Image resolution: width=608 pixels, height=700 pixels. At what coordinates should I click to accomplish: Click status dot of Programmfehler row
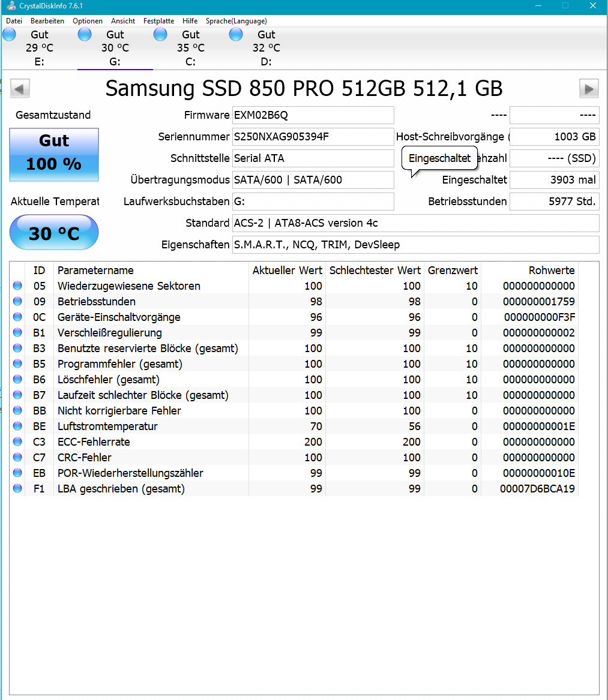tap(17, 364)
